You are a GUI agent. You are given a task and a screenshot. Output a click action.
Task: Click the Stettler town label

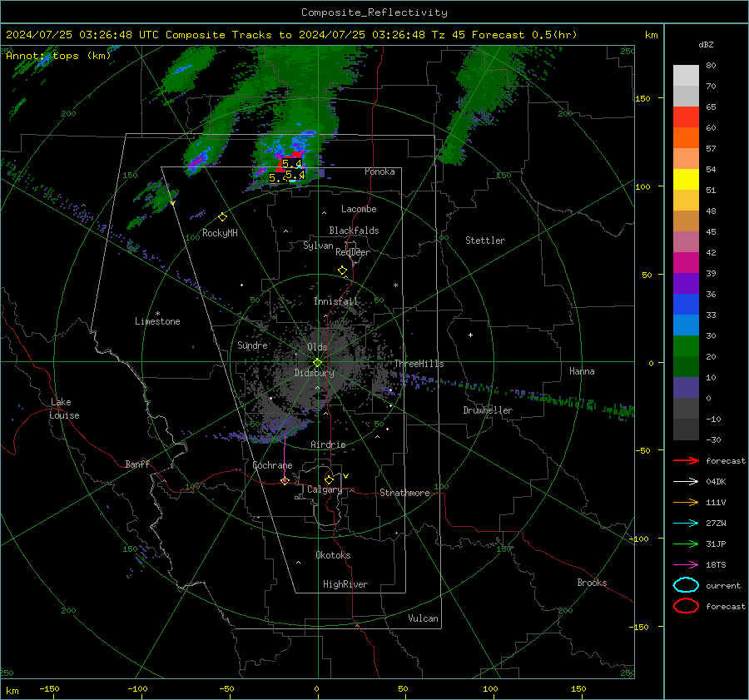(485, 241)
